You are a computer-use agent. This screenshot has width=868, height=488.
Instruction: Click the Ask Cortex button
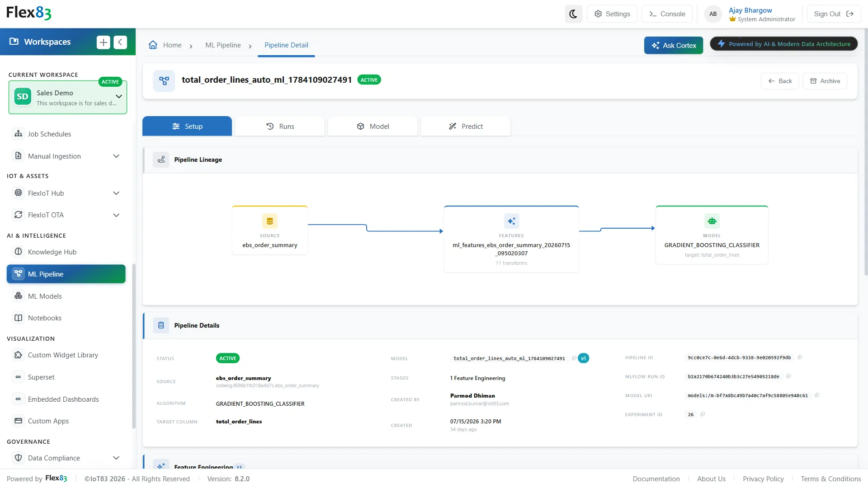coord(674,46)
